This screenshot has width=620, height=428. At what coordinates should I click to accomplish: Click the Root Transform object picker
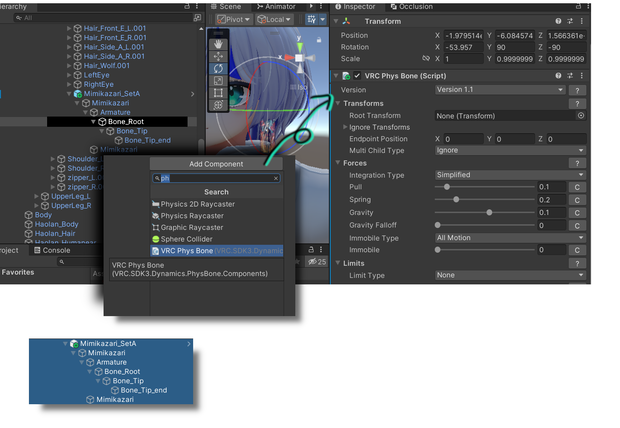pos(580,116)
